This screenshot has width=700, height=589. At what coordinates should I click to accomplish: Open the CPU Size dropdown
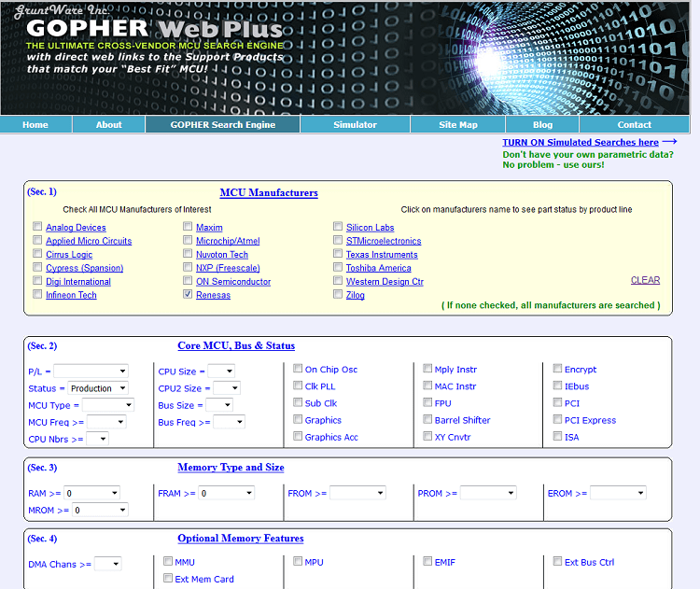pyautogui.click(x=221, y=372)
